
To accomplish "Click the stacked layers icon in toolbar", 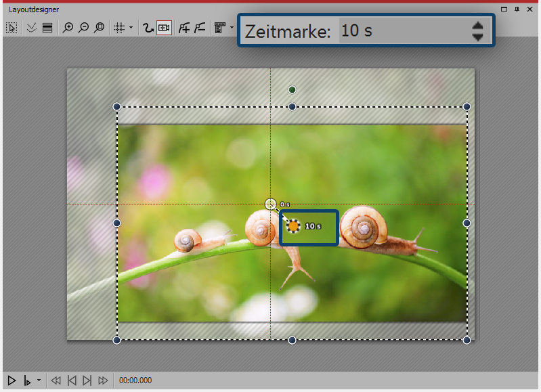I will (47, 28).
